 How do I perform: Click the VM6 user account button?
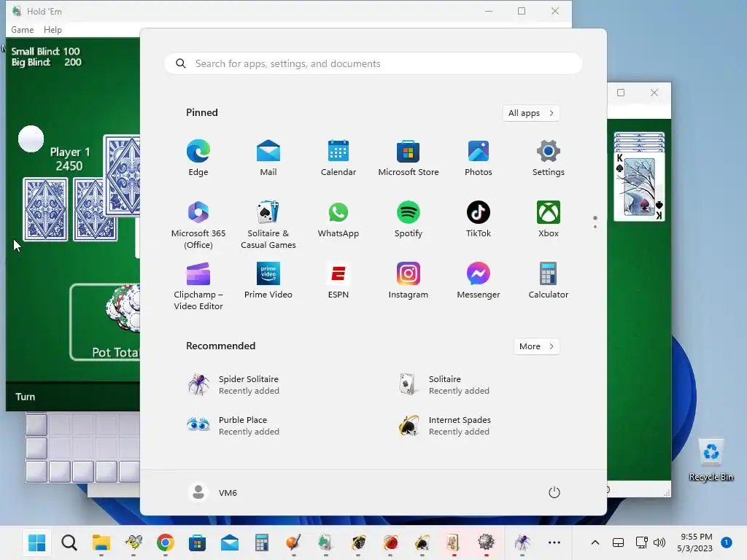coord(213,492)
